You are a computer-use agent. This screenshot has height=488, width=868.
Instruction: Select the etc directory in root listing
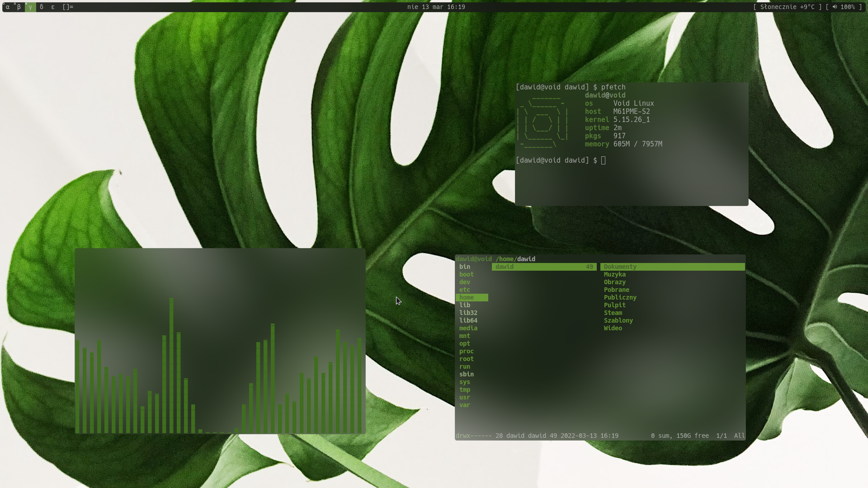click(464, 290)
